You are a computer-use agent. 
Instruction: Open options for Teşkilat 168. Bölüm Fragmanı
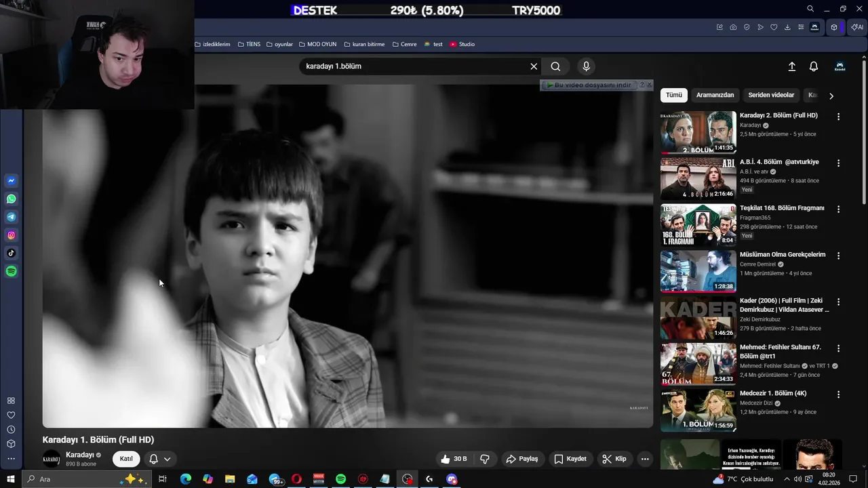[838, 209]
